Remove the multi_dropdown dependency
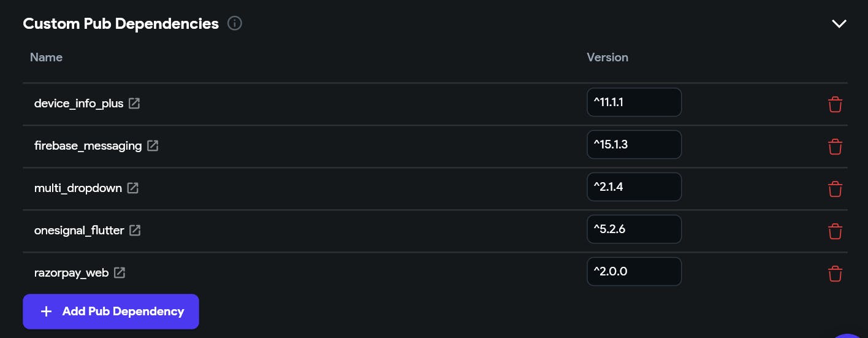This screenshot has width=868, height=338. [x=835, y=189]
